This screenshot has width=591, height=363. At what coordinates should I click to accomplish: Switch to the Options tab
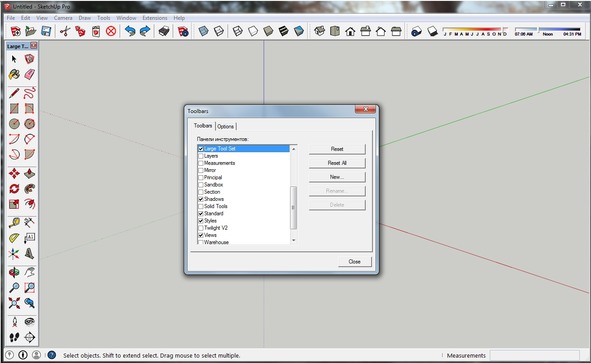[225, 126]
